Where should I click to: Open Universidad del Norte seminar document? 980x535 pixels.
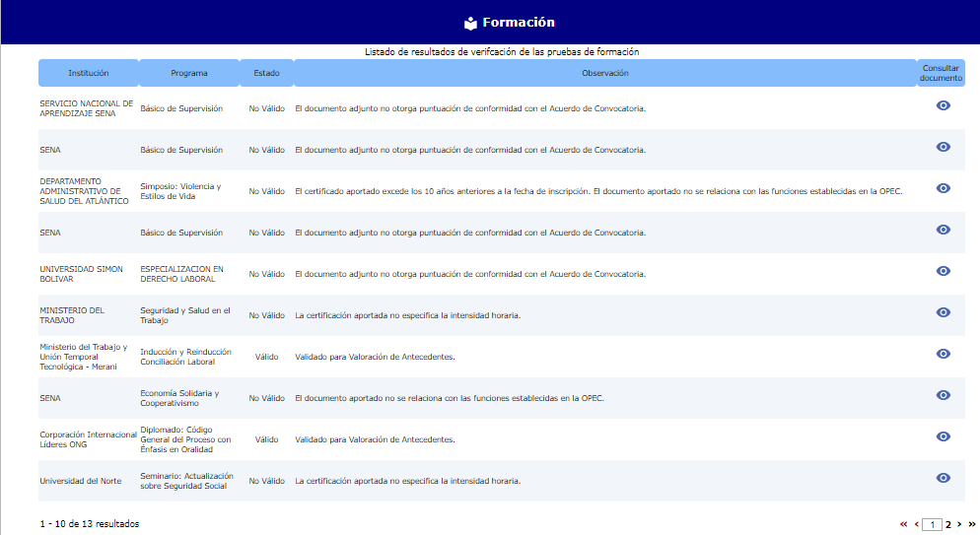(x=943, y=478)
